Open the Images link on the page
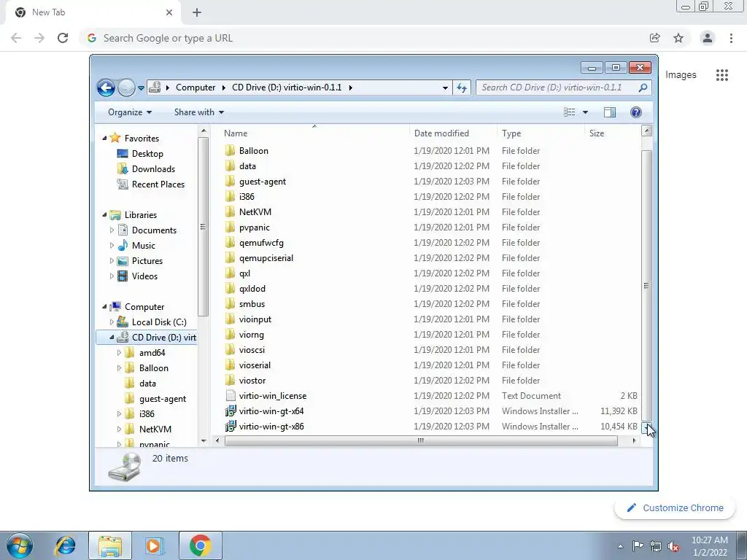Viewport: 747px width, 560px height. pos(681,75)
